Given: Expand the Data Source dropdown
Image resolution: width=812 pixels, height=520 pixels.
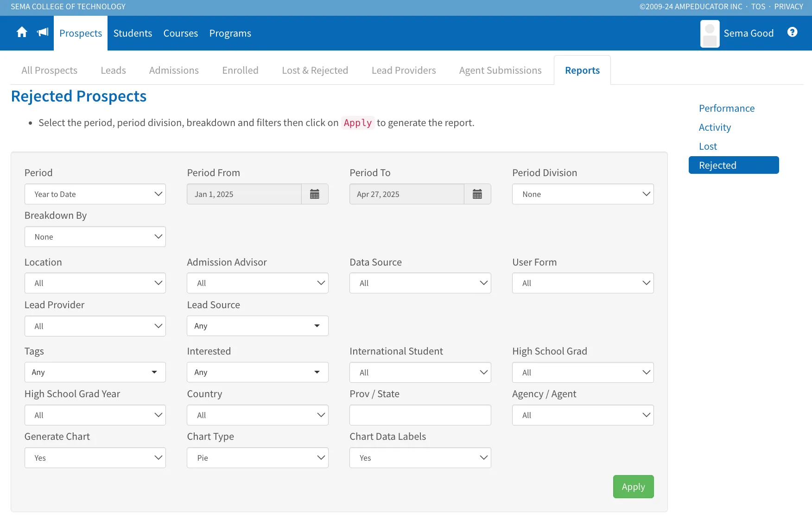Looking at the screenshot, I should point(420,283).
